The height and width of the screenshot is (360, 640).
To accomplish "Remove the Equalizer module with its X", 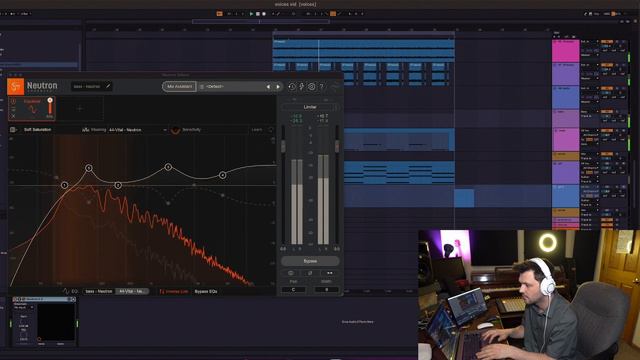I will (13, 116).
